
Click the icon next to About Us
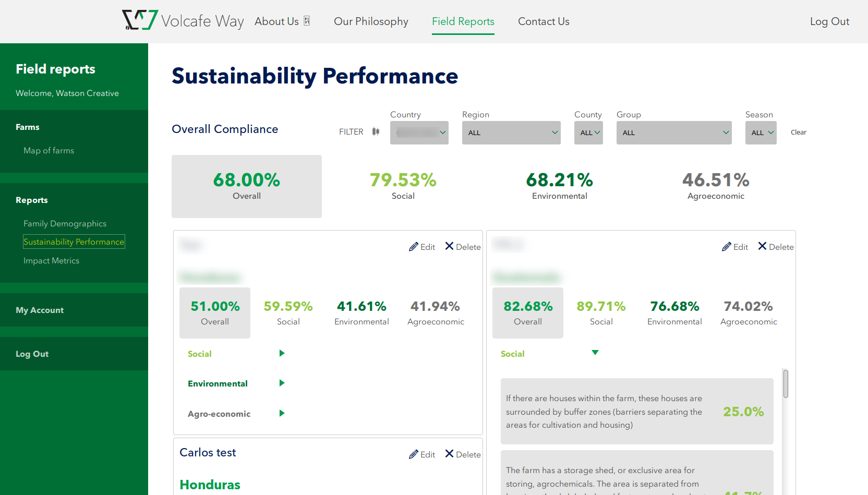pos(307,21)
